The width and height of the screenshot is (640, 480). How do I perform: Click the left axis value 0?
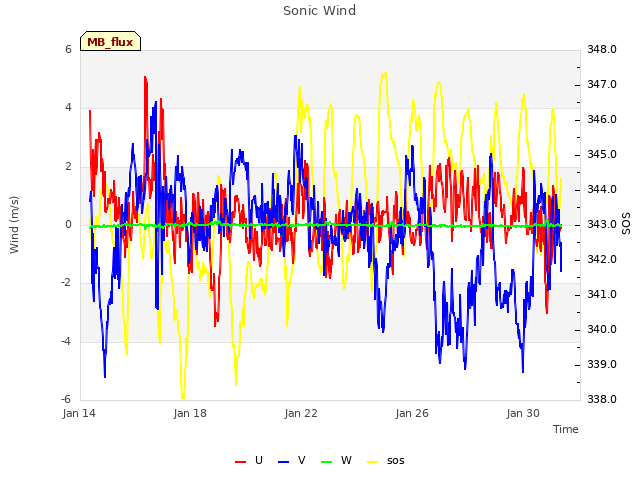[x=68, y=224]
